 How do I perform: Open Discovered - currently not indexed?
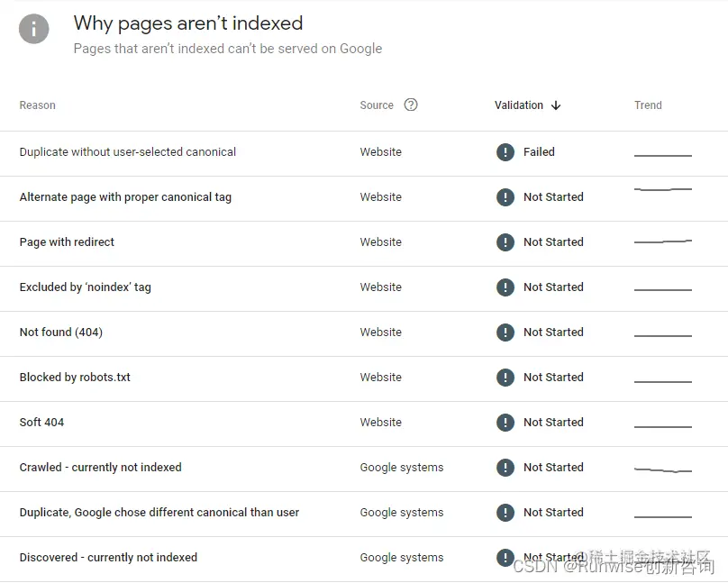[108, 557]
